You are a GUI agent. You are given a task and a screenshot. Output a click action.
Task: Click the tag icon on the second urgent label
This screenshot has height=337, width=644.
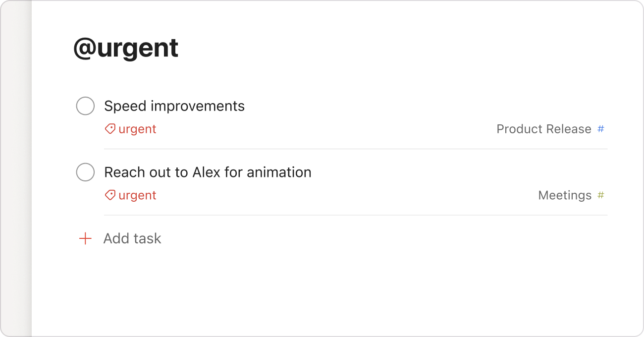pos(110,195)
